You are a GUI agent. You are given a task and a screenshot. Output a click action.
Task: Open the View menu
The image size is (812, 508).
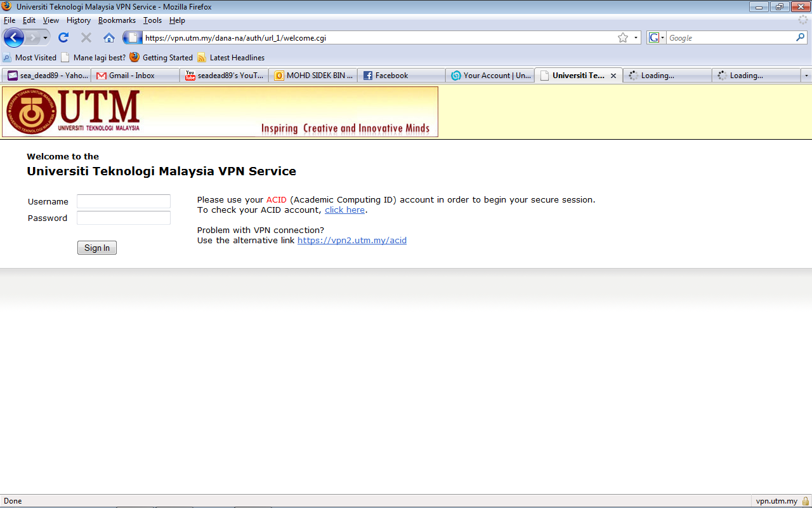click(x=51, y=20)
